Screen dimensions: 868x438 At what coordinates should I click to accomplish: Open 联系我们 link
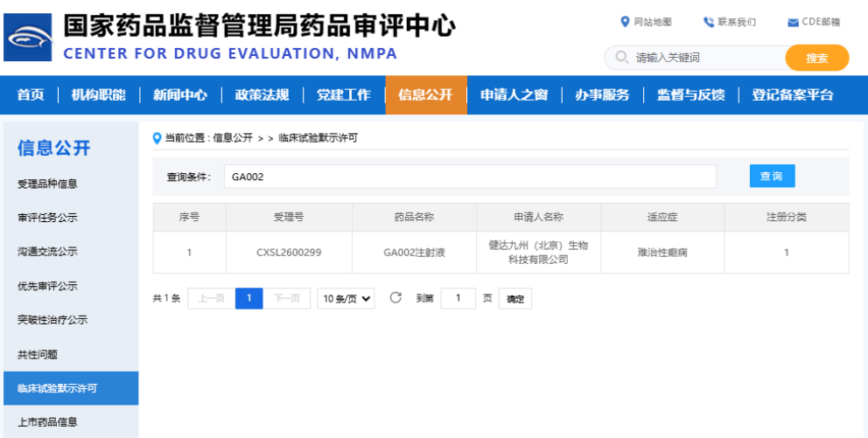point(737,22)
